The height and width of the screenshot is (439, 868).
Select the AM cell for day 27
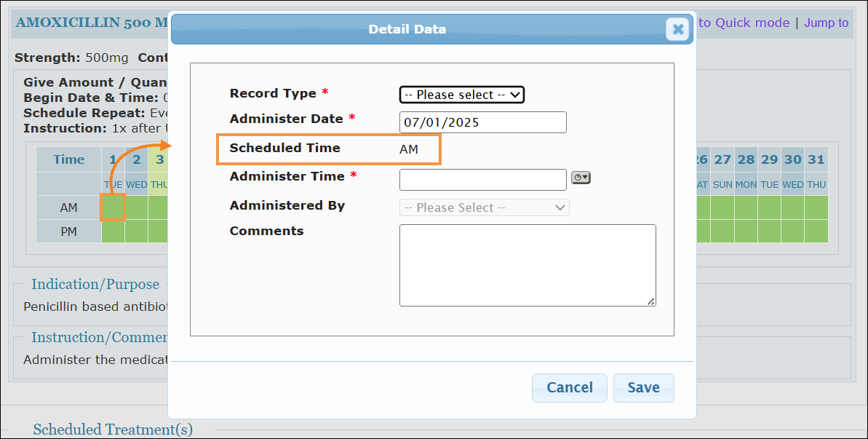pos(722,207)
